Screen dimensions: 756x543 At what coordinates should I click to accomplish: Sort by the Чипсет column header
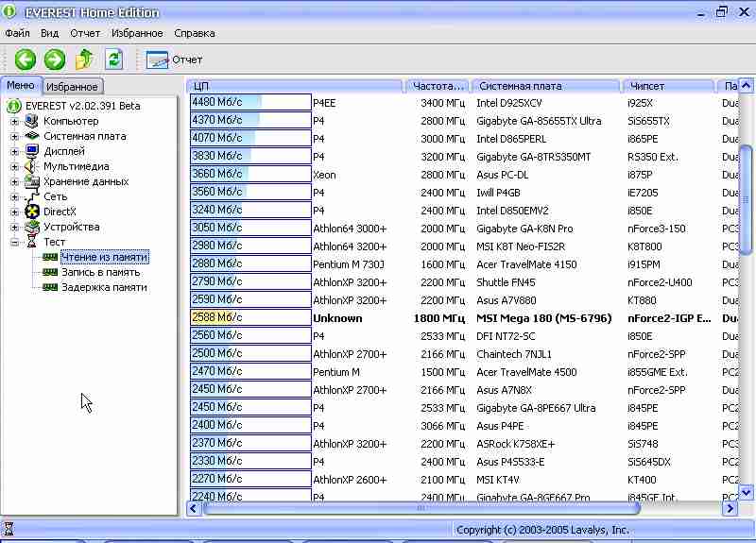click(x=668, y=86)
